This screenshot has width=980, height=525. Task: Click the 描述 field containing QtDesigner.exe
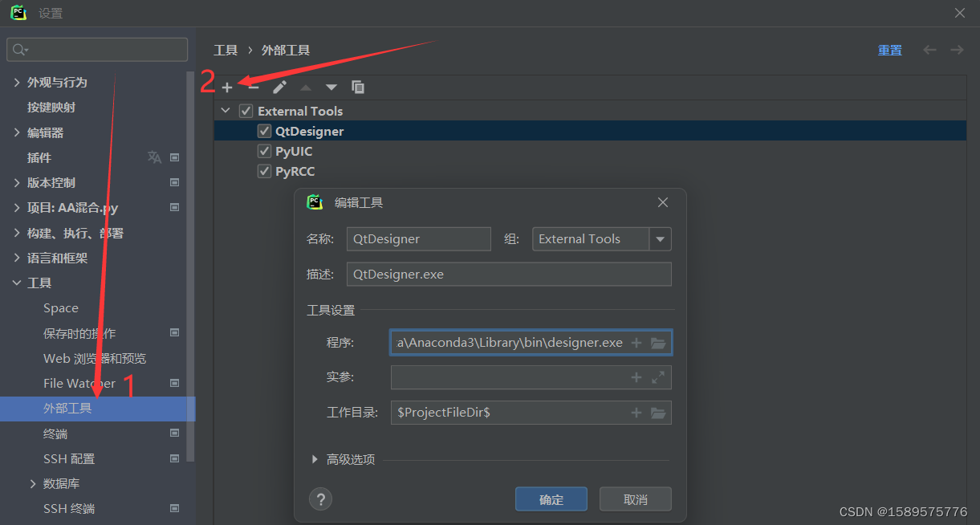(x=509, y=274)
